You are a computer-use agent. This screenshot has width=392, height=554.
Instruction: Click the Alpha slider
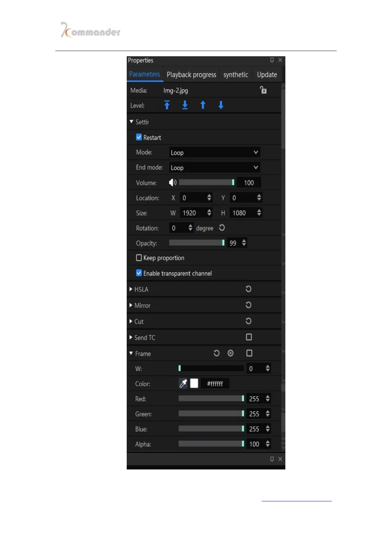211,444
